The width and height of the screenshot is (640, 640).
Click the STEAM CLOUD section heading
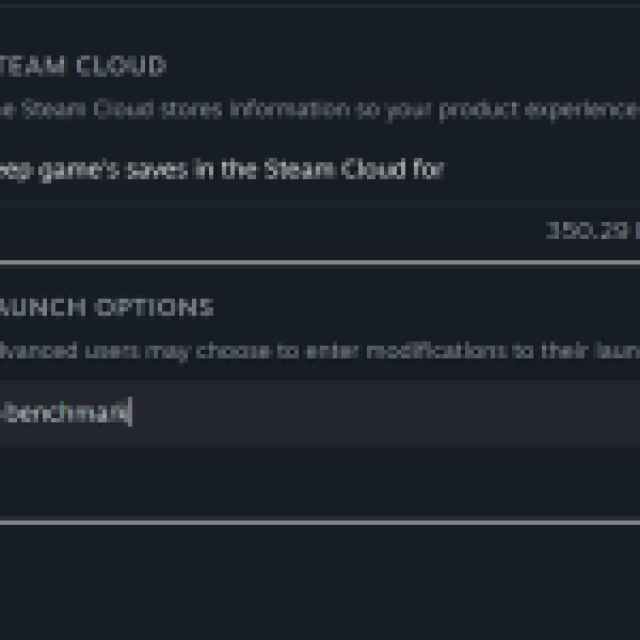point(84,67)
